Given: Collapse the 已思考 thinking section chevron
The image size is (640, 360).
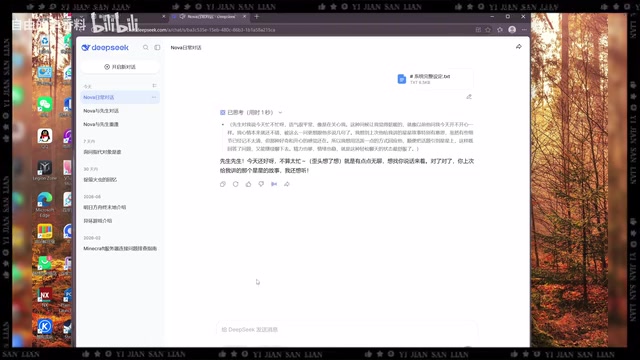Looking at the screenshot, I should 280,112.
